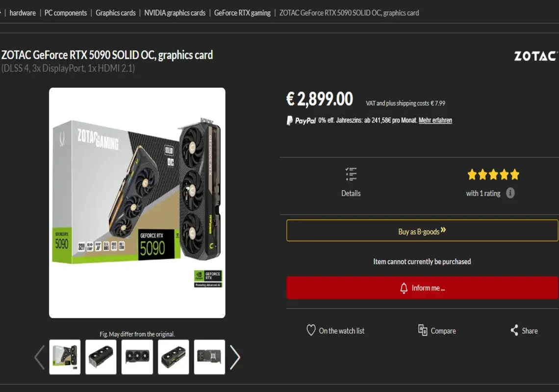Click the Compare icon
This screenshot has height=392, width=559.
coord(423,330)
